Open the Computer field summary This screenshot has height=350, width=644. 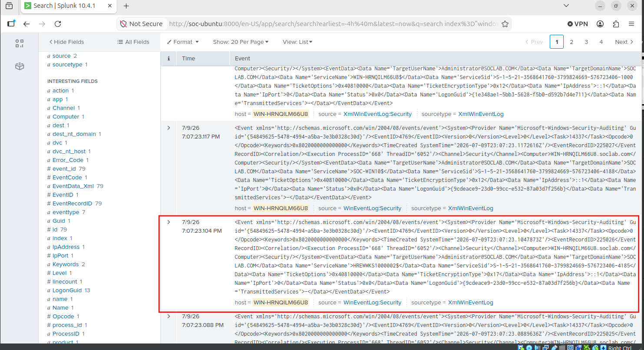pos(66,117)
